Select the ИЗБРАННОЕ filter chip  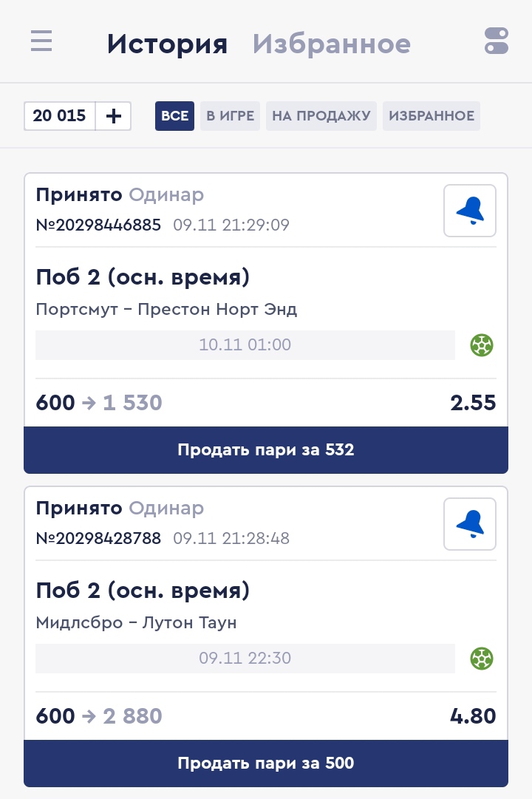tap(432, 116)
